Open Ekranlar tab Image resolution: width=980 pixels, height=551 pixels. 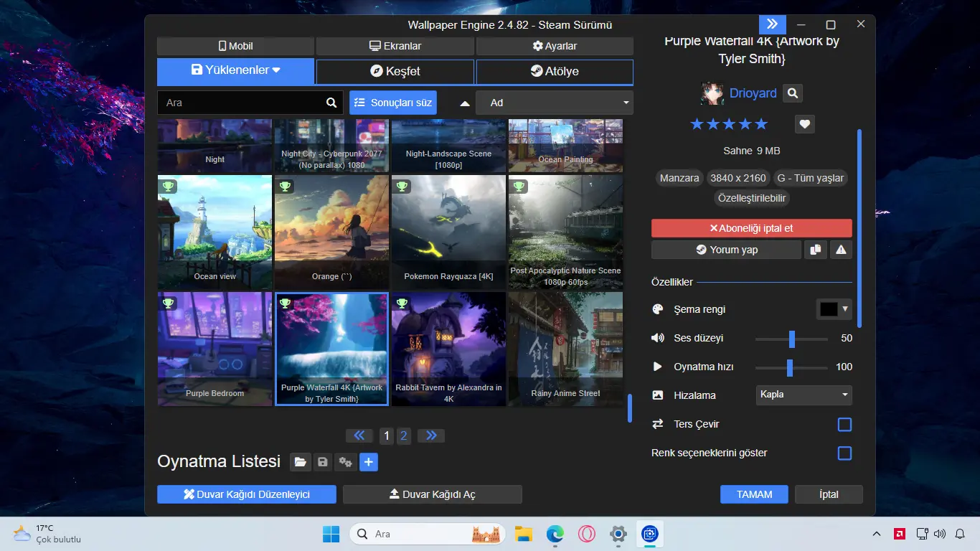(x=395, y=46)
